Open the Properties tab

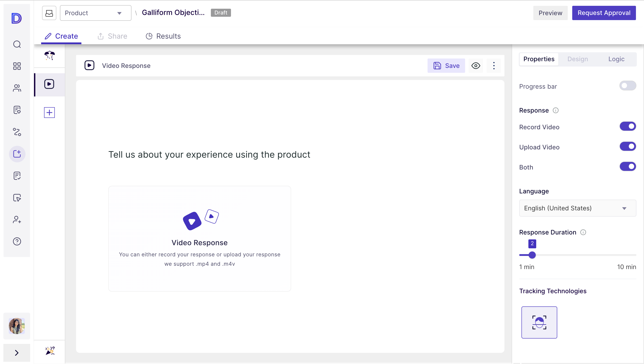coord(539,59)
